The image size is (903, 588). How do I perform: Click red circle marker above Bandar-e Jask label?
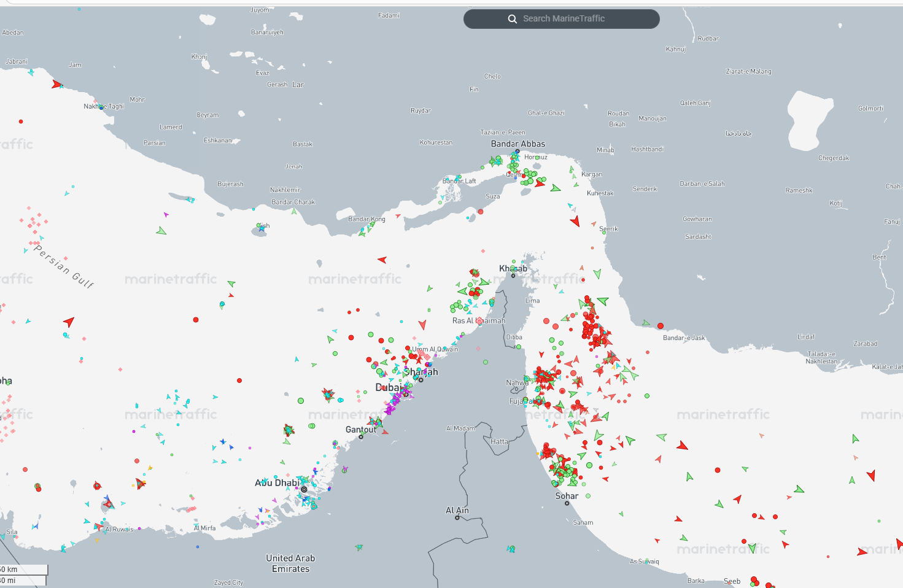click(x=661, y=326)
